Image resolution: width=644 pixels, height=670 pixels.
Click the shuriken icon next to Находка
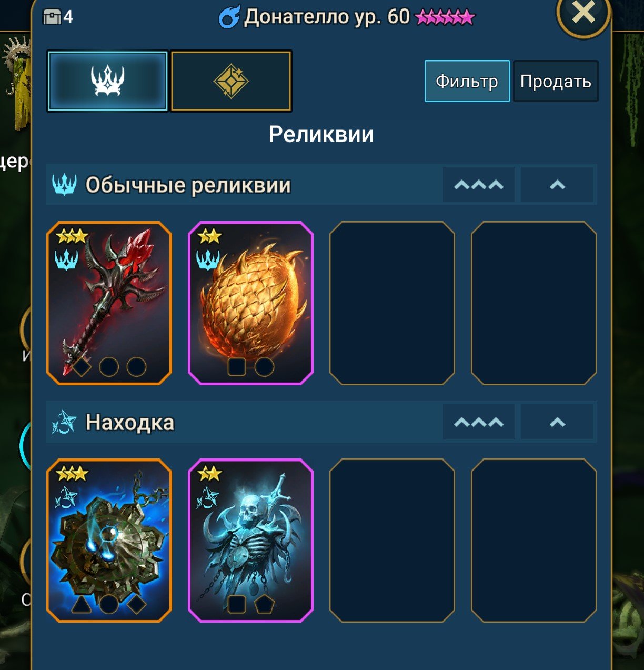(65, 423)
